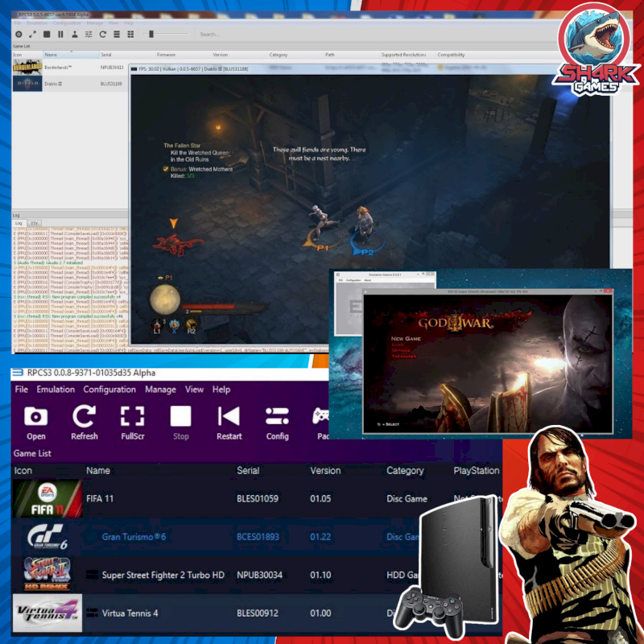Choose Options in God of War menu

point(401,350)
